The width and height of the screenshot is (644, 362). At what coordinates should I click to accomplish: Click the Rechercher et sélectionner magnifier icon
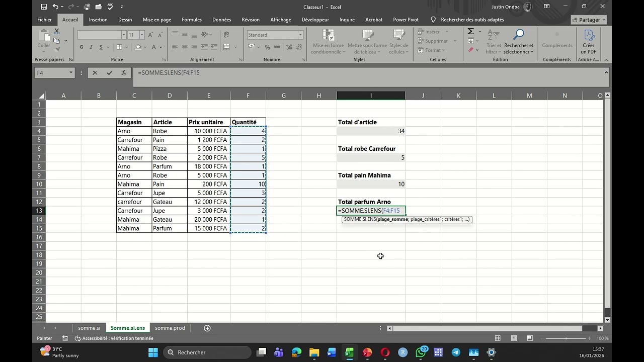point(519,42)
